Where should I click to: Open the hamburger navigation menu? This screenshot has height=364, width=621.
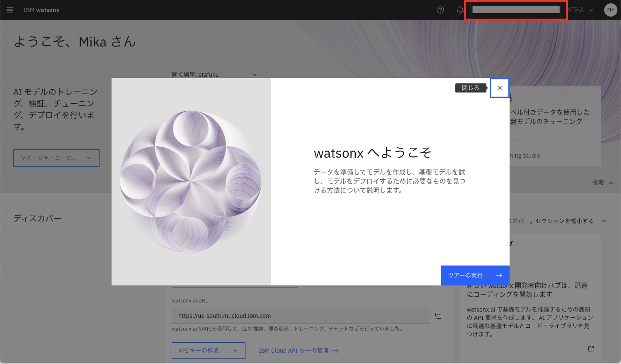tap(10, 10)
